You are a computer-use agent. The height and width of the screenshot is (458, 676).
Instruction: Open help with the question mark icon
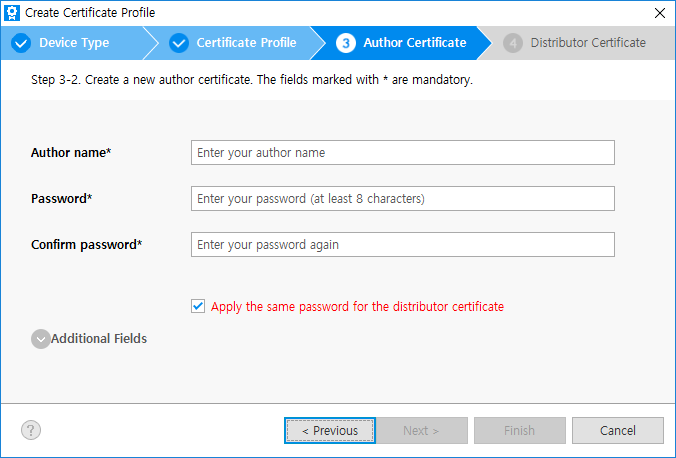[x=31, y=430]
